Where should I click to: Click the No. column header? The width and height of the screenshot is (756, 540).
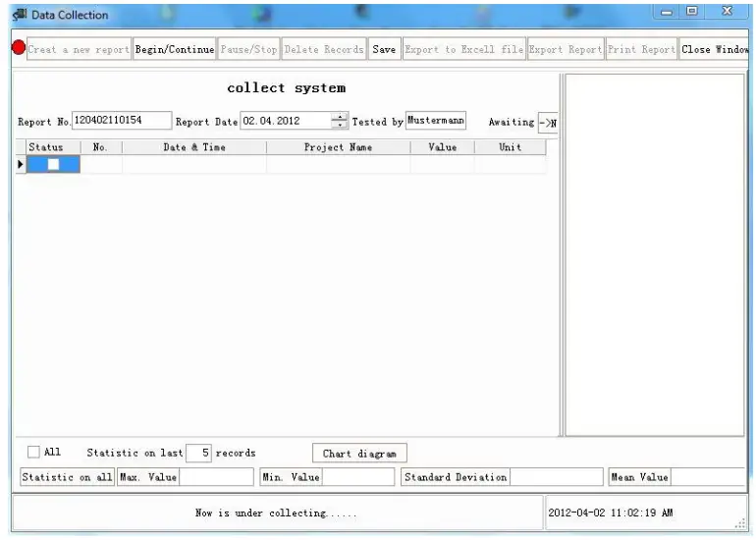click(x=101, y=147)
